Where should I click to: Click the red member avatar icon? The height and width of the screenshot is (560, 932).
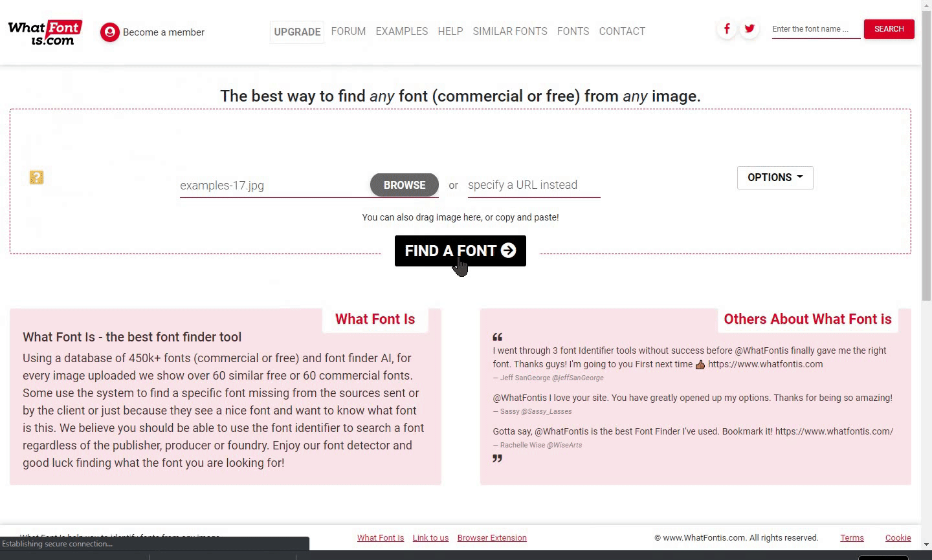click(x=110, y=32)
